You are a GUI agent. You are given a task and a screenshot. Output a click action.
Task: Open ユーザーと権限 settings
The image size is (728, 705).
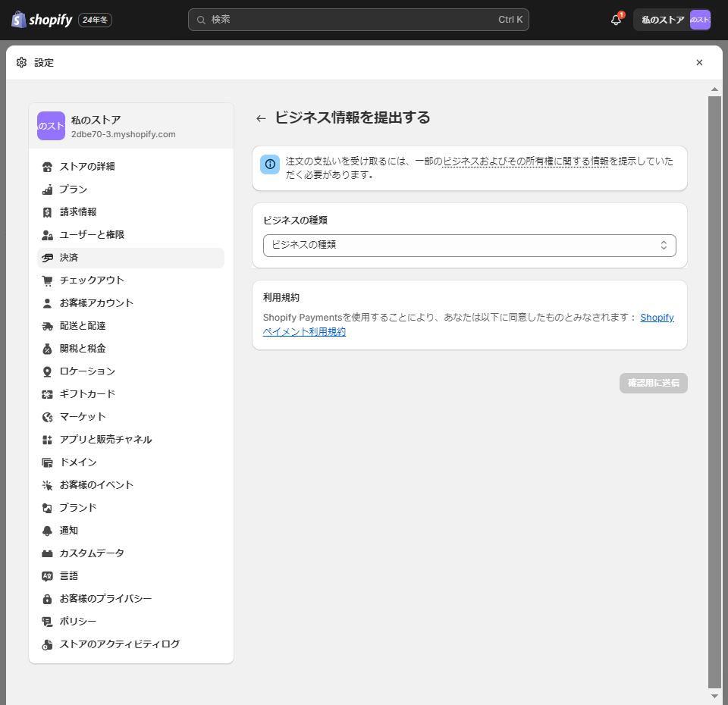(130, 235)
